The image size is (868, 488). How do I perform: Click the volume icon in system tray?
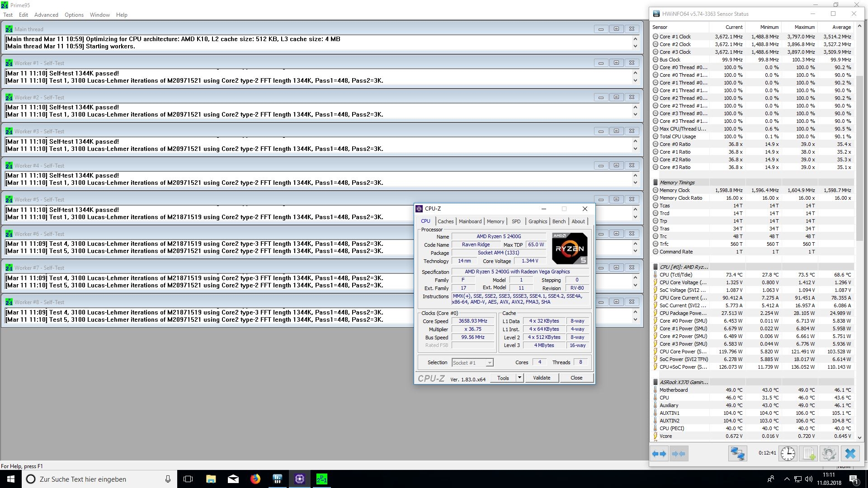tap(809, 479)
